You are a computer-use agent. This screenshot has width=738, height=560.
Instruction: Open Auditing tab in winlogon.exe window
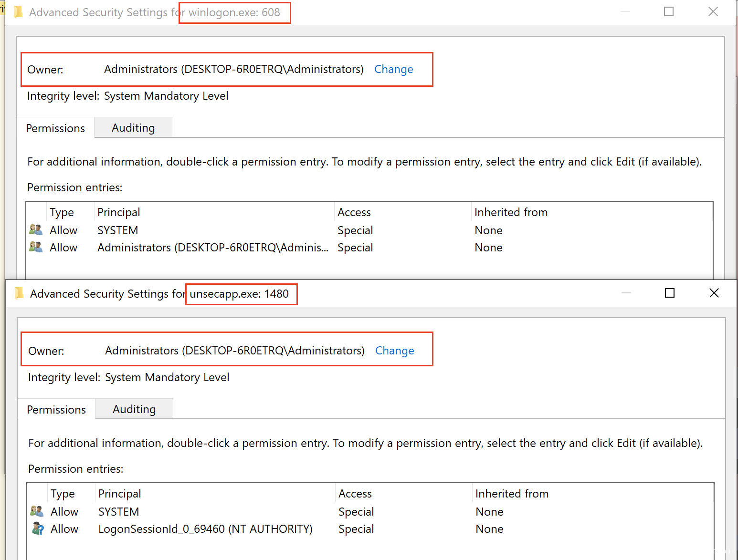(x=133, y=128)
